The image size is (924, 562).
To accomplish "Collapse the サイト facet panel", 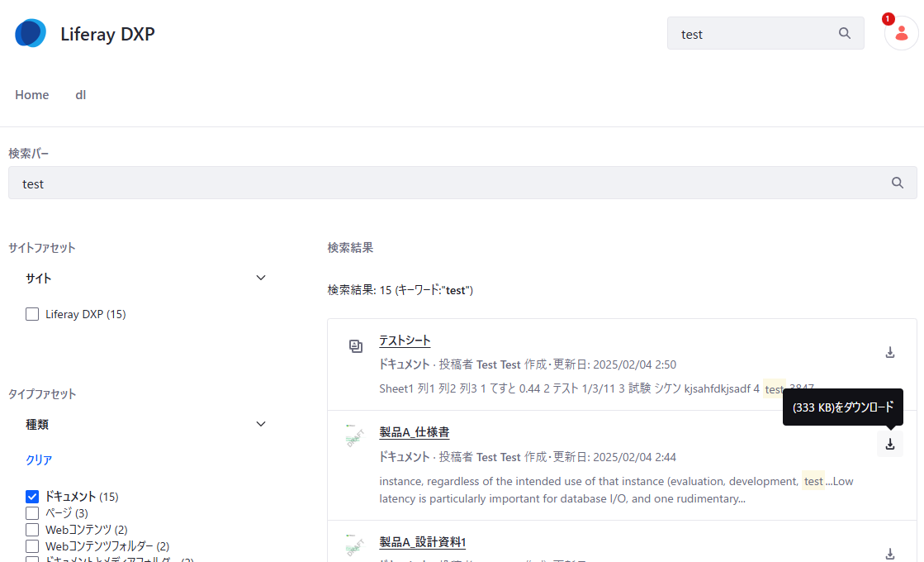I will pos(261,278).
